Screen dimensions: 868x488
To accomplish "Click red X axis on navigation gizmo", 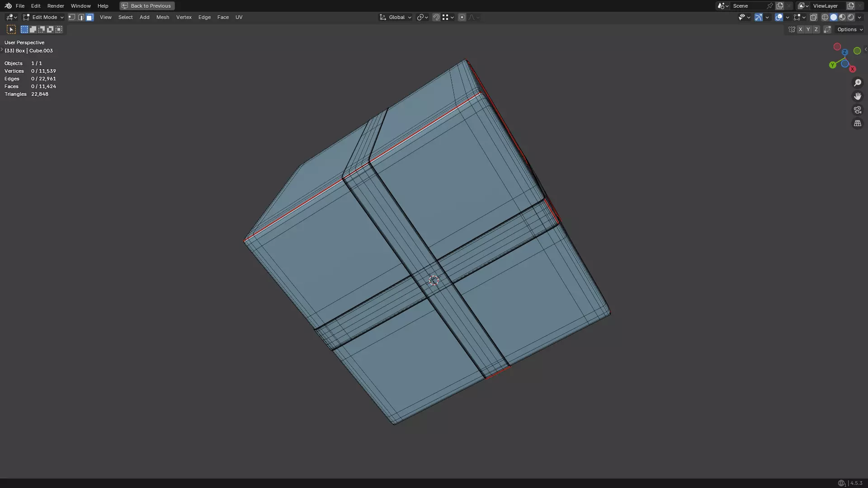I will point(852,69).
